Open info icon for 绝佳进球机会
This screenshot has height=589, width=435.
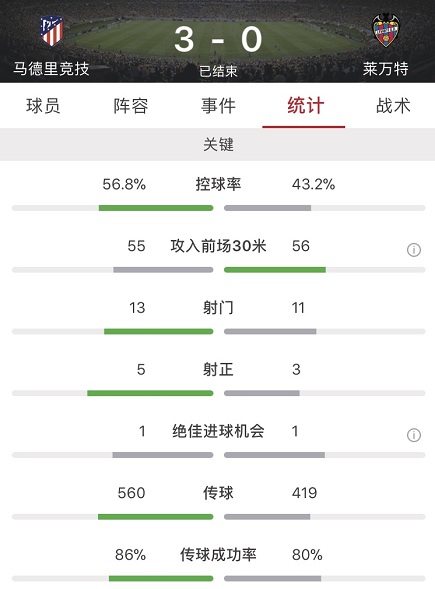pyautogui.click(x=414, y=435)
